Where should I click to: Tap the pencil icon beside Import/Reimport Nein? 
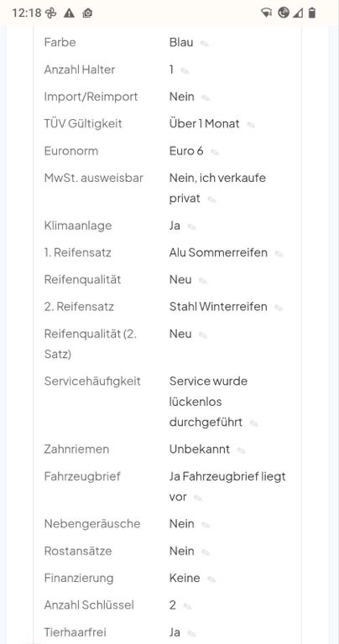(206, 98)
